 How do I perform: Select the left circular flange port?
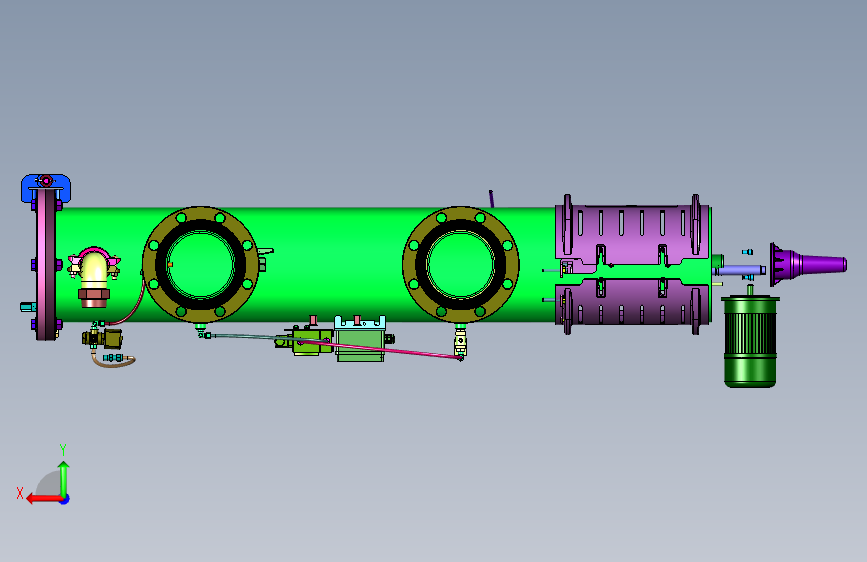pyautogui.click(x=200, y=264)
